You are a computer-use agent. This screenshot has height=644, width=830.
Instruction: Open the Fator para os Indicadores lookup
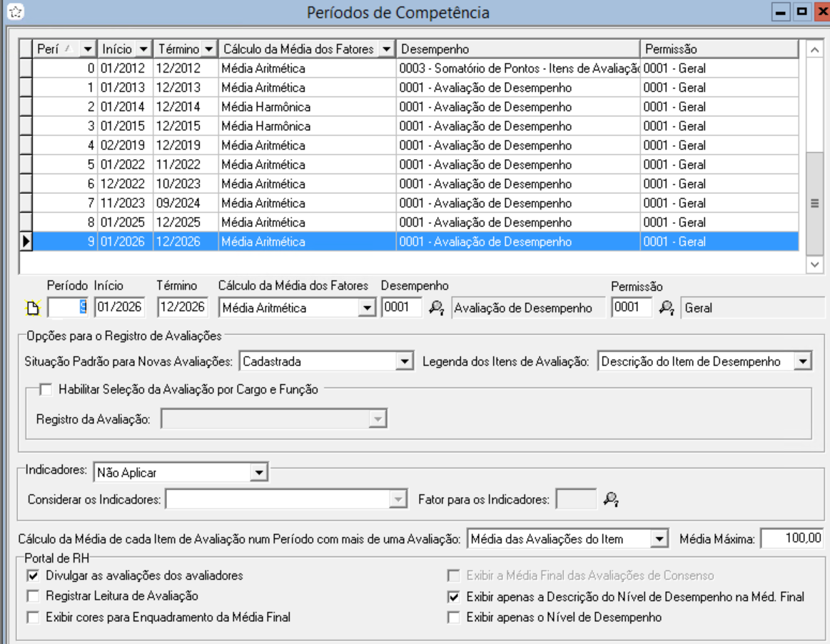pyautogui.click(x=609, y=499)
